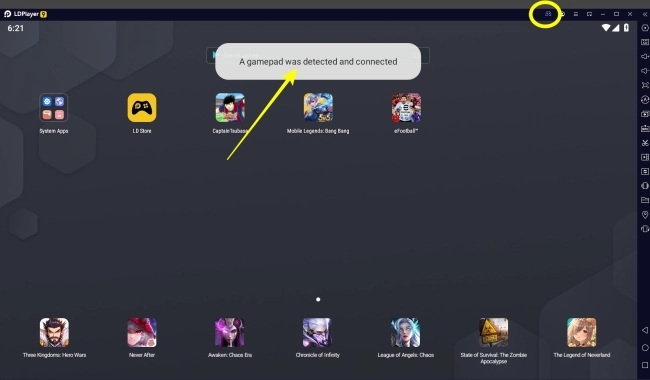Open the Multi-instance manager sidebar icon

point(645,114)
